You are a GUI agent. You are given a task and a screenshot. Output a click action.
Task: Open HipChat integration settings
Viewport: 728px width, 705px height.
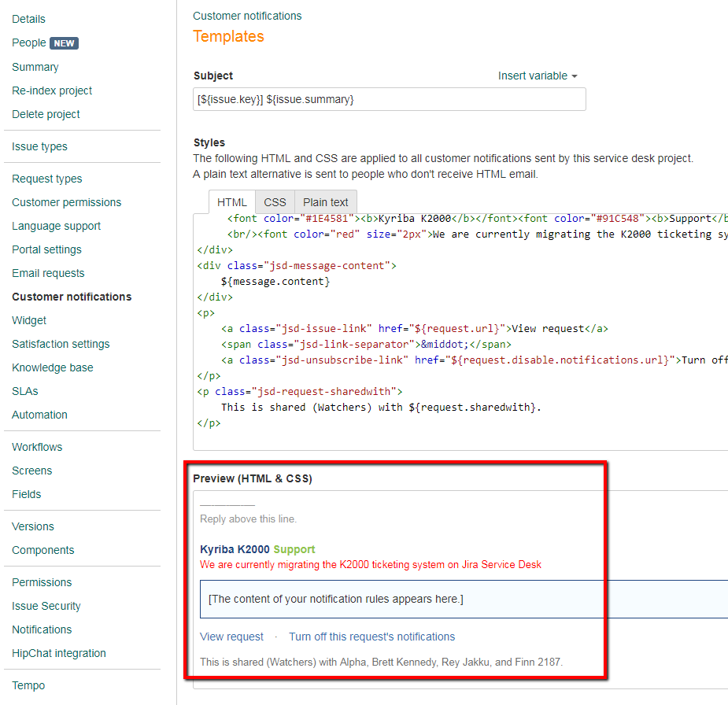point(59,653)
